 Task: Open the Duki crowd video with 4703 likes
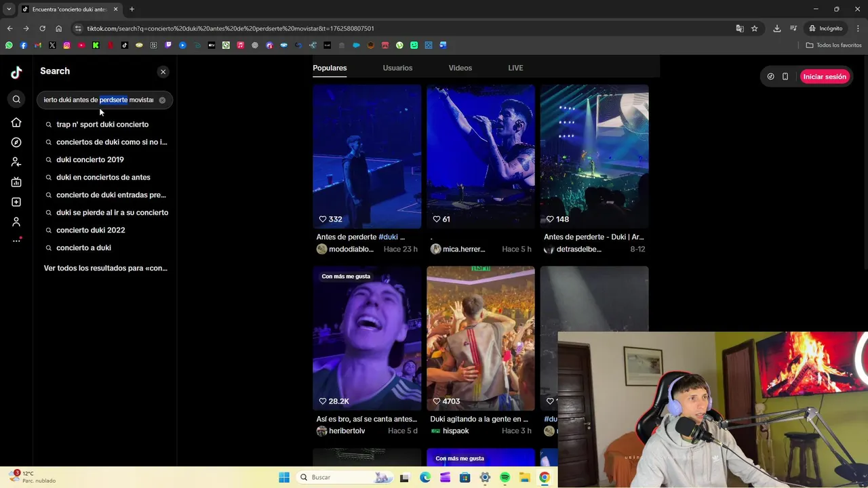click(481, 338)
